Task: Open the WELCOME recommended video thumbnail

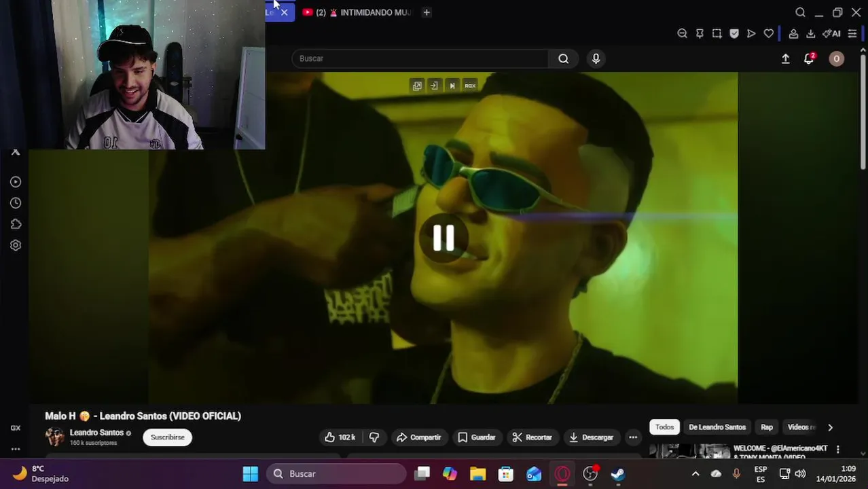Action: point(689,451)
